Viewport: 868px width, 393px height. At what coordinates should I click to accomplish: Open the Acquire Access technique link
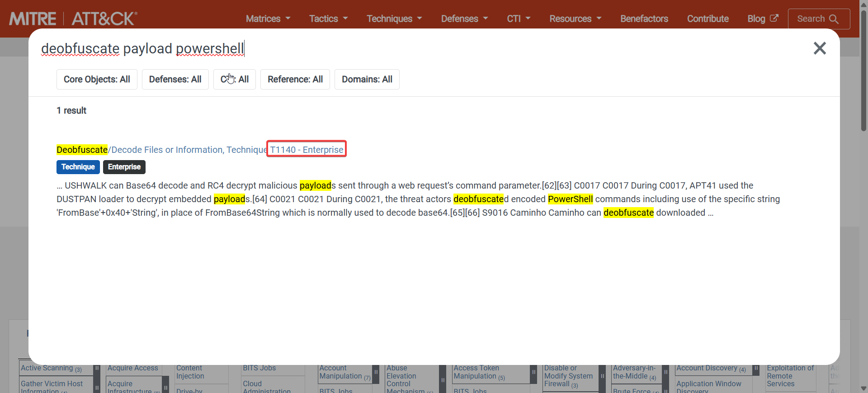pos(133,368)
